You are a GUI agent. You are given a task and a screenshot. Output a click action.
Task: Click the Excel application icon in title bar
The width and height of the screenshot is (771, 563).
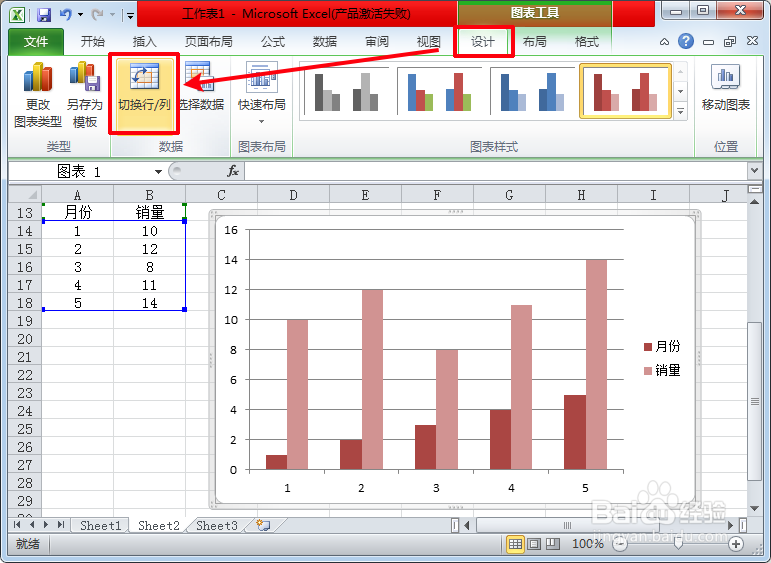click(x=17, y=15)
